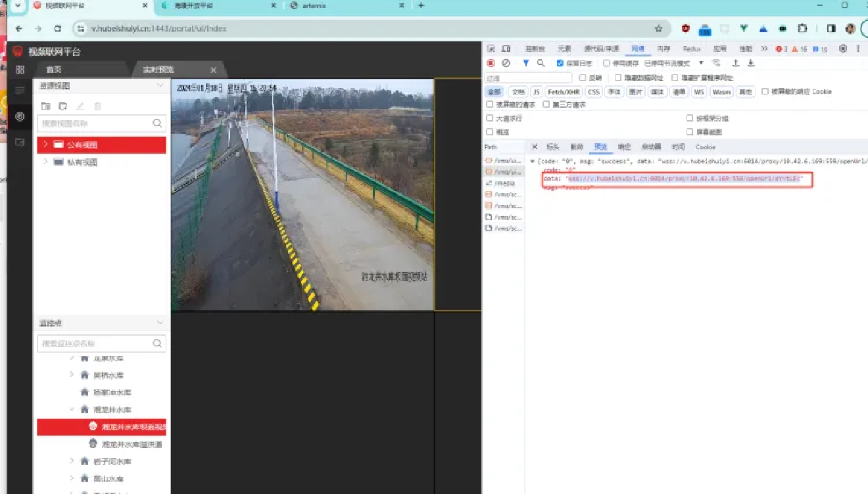Expand the 公有视图 tree node arrow
The height and width of the screenshot is (494, 868).
45,145
